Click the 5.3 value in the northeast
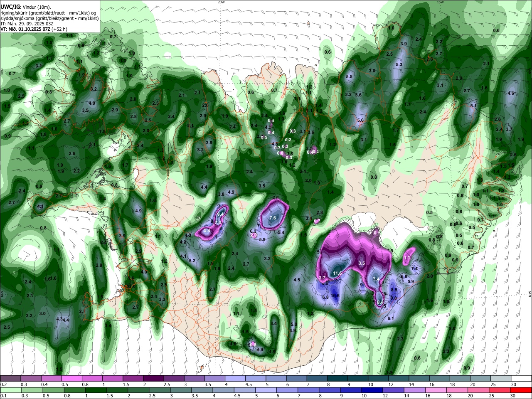Image resolution: width=532 pixels, height=399 pixels. (399, 64)
